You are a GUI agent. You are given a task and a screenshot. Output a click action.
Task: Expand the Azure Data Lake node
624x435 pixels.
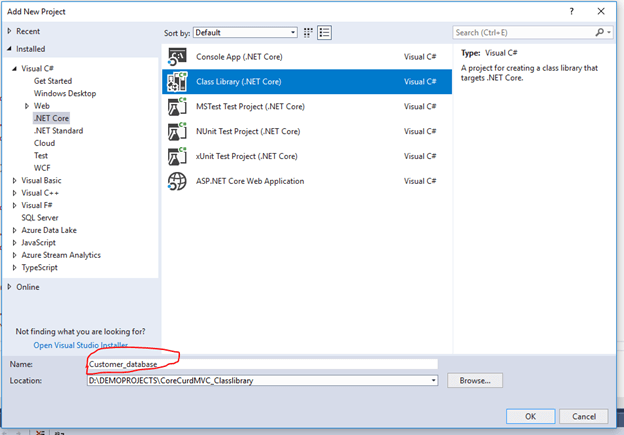[x=14, y=230]
